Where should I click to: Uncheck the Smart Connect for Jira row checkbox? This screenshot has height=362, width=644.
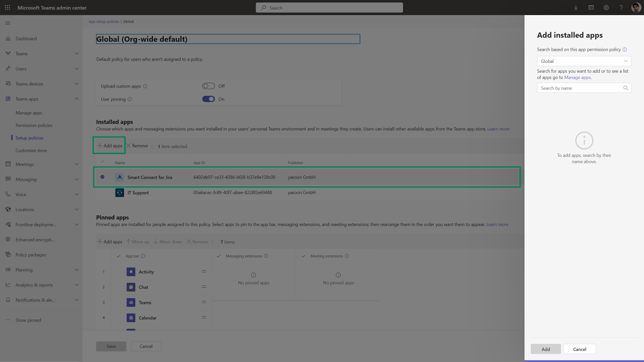pyautogui.click(x=102, y=177)
